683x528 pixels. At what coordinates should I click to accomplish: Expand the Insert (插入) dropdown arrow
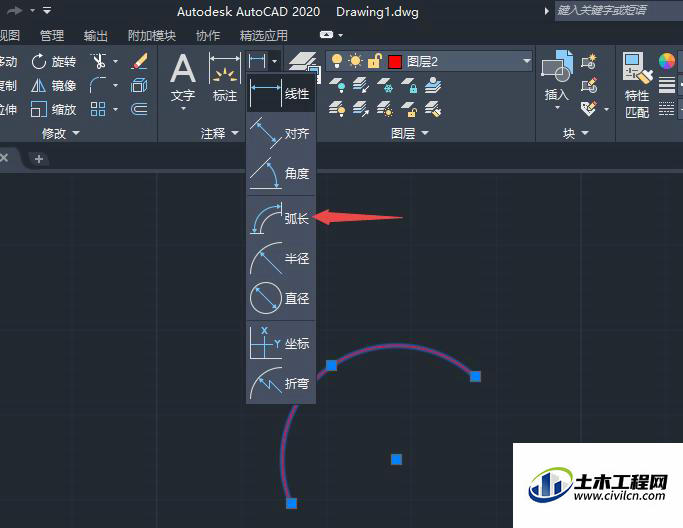tap(558, 108)
